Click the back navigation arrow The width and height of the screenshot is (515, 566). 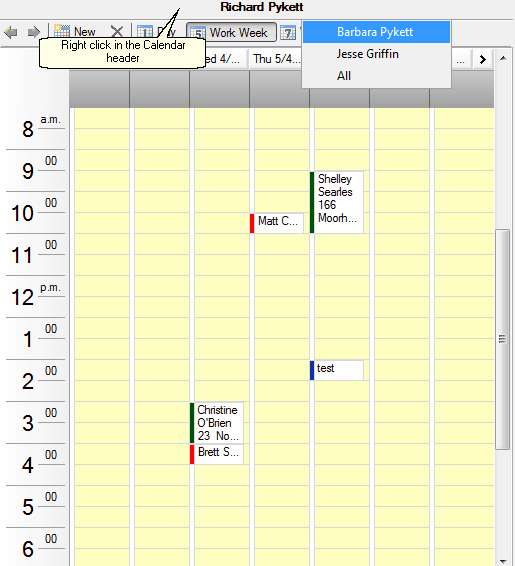pyautogui.click(x=11, y=32)
